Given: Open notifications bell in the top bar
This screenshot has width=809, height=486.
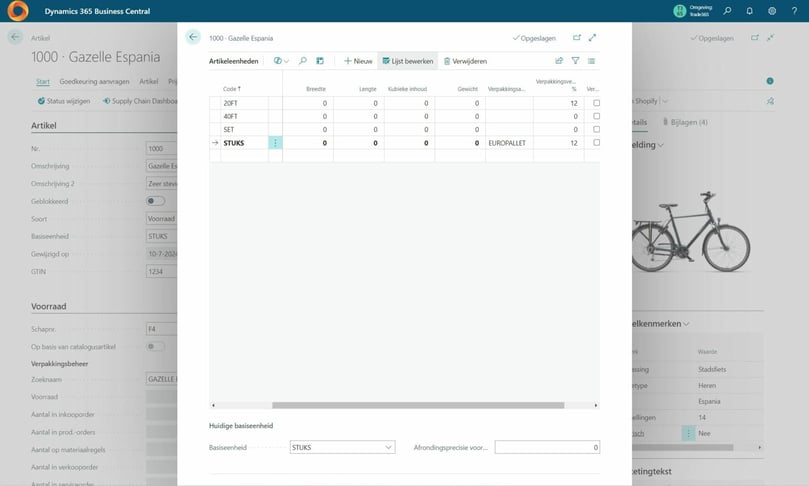Looking at the screenshot, I should coord(750,11).
